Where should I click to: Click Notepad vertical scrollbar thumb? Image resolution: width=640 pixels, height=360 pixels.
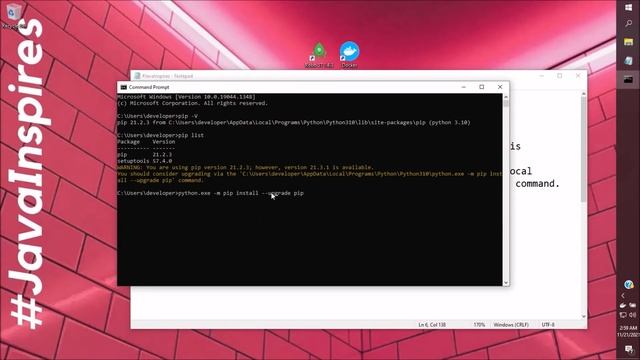point(583,149)
